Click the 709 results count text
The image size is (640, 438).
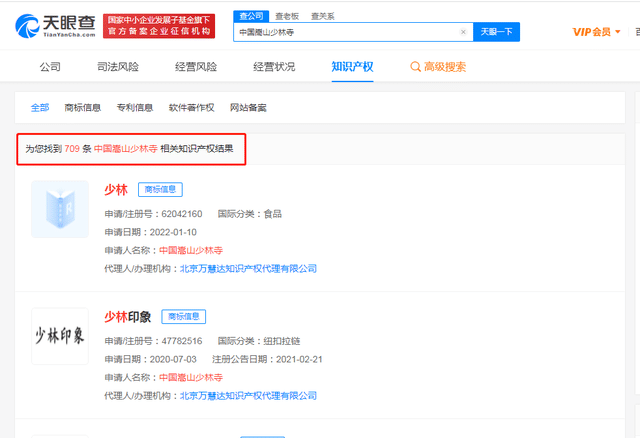[x=72, y=149]
